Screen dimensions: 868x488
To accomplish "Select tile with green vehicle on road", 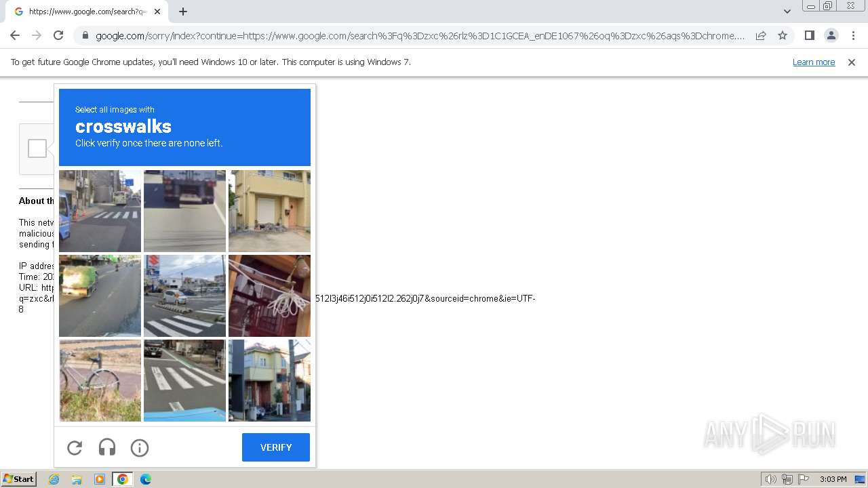I will 100,296.
